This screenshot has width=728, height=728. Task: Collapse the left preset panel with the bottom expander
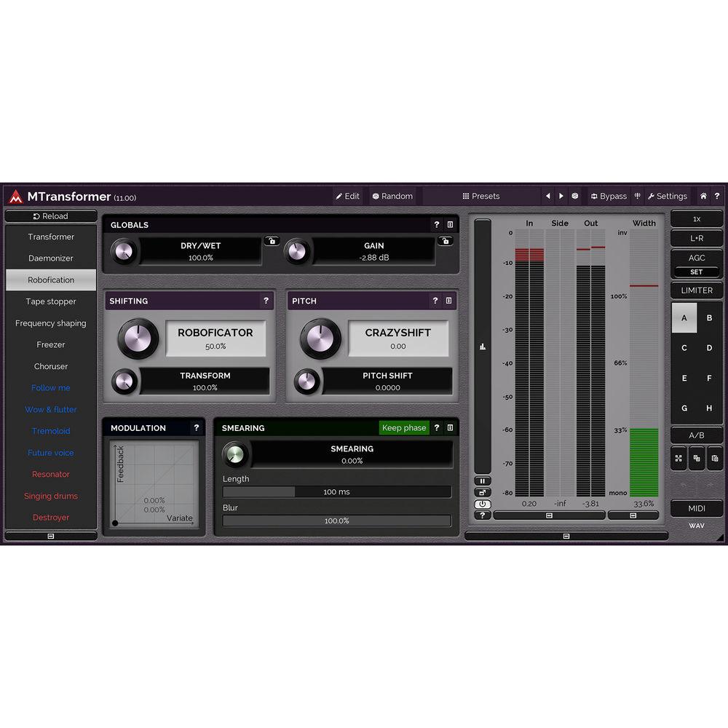50,535
